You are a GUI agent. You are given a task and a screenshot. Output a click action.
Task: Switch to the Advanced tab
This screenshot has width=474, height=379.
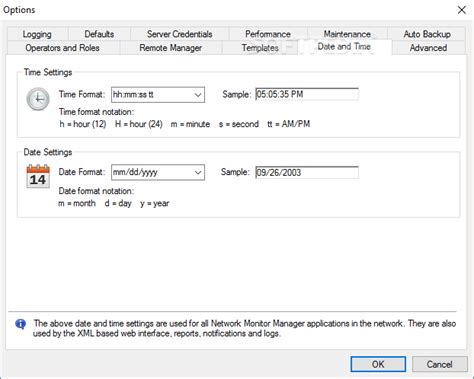[428, 48]
